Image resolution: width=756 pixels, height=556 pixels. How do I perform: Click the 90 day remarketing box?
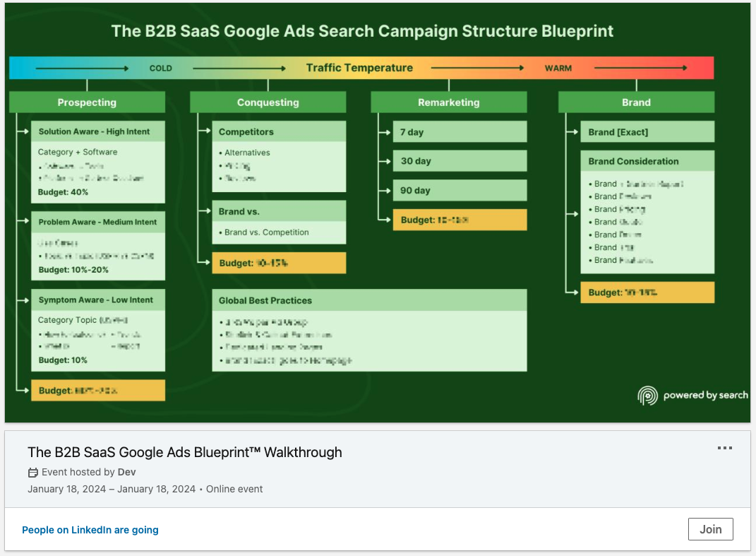point(460,191)
